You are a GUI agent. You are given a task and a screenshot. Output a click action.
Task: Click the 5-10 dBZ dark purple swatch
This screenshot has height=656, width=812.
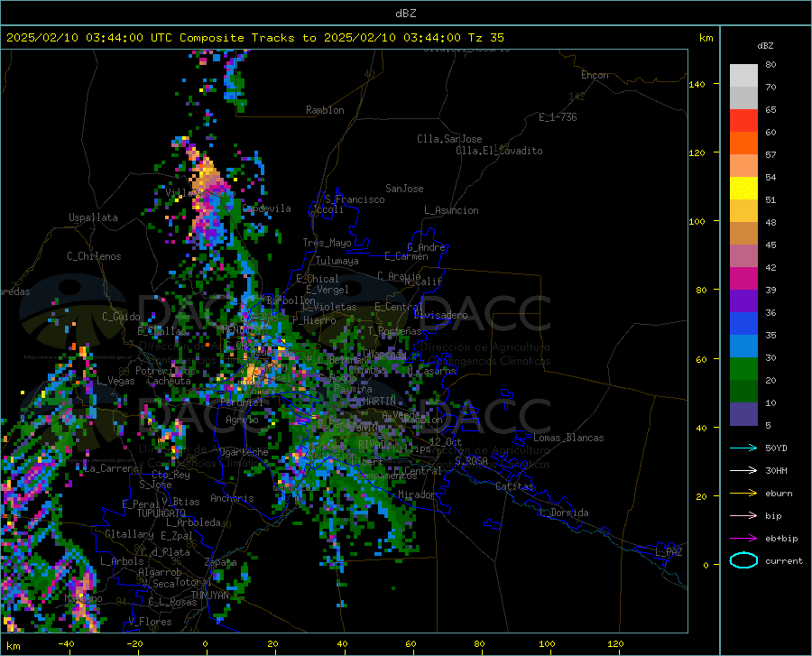point(743,413)
